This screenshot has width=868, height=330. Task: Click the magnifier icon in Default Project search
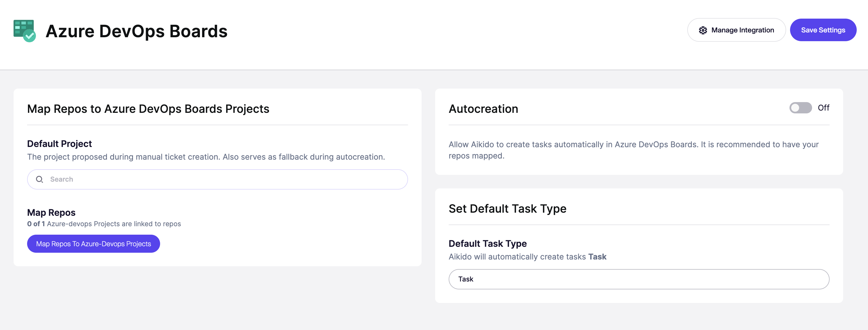40,179
